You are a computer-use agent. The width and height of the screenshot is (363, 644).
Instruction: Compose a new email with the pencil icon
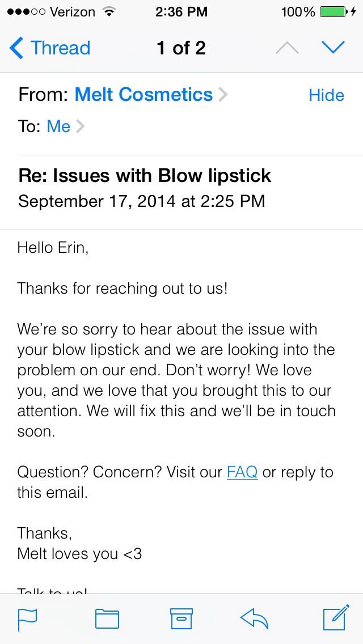pyautogui.click(x=336, y=617)
